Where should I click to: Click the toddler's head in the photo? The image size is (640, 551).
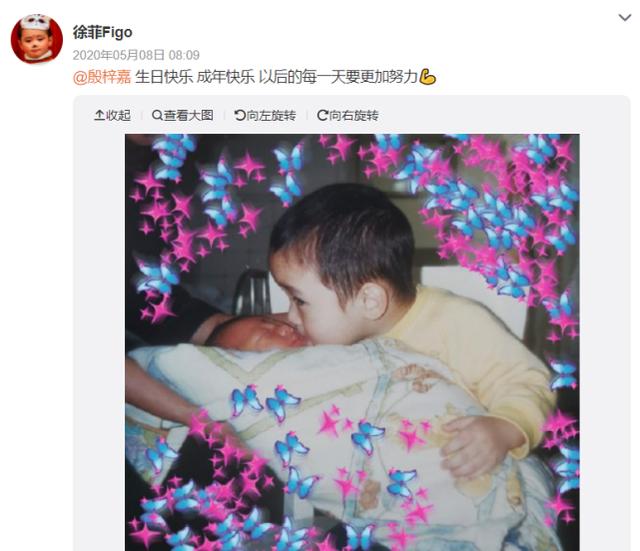pyautogui.click(x=343, y=261)
